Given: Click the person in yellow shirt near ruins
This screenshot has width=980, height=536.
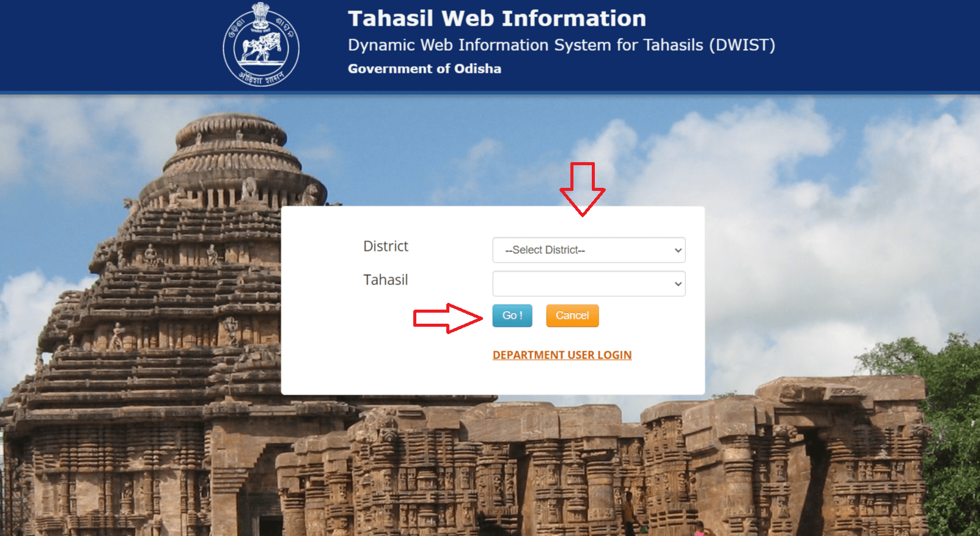Looking at the screenshot, I should [x=628, y=512].
